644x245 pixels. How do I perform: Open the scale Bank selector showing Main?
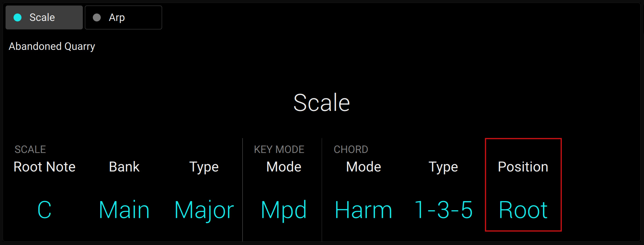(124, 210)
